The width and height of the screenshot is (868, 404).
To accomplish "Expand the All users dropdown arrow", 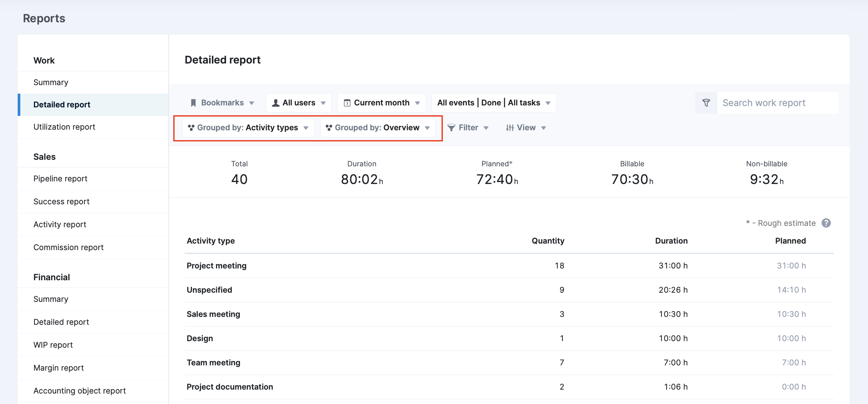I will 323,103.
